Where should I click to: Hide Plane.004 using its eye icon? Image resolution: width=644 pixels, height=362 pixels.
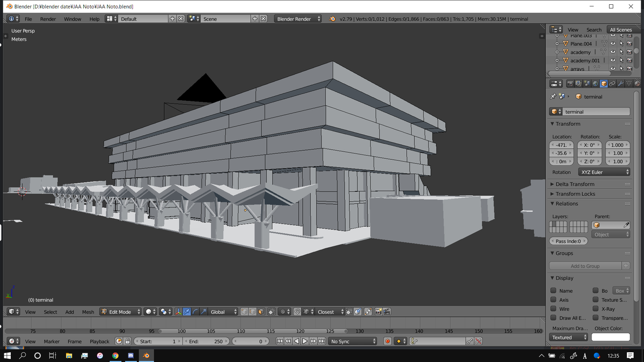pos(613,43)
